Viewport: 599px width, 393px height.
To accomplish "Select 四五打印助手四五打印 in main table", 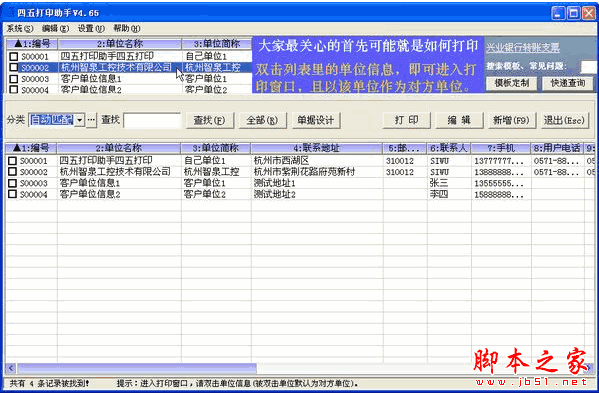I will pyautogui.click(x=107, y=160).
